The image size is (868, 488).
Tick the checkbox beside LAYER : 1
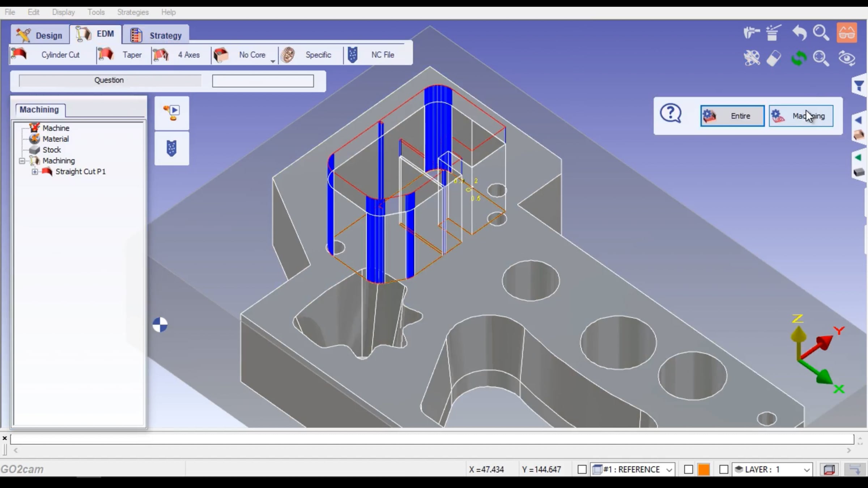tap(724, 470)
